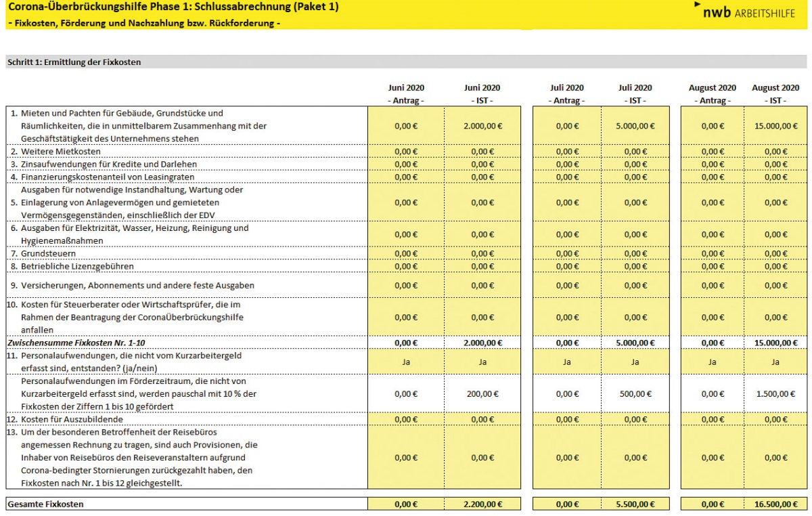Open the Ja dropdown under Juli 2020 IST
This screenshot has height=516, width=812.
click(635, 362)
